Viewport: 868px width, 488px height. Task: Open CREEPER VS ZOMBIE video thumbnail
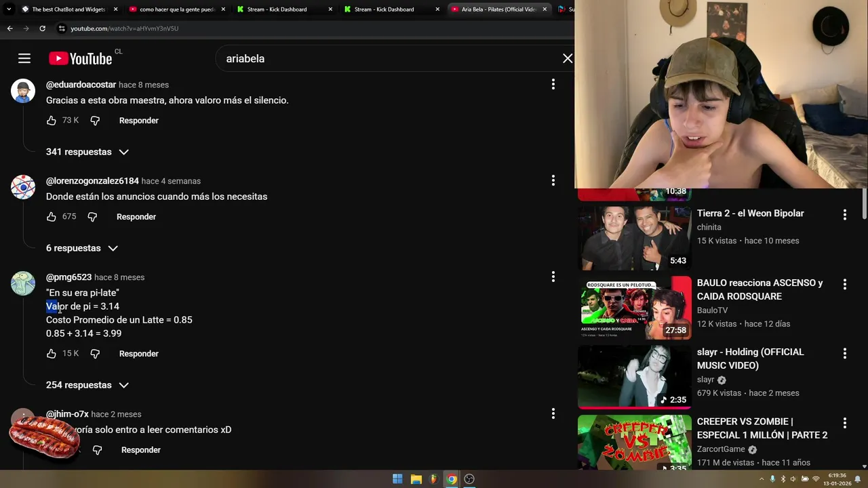point(635,443)
